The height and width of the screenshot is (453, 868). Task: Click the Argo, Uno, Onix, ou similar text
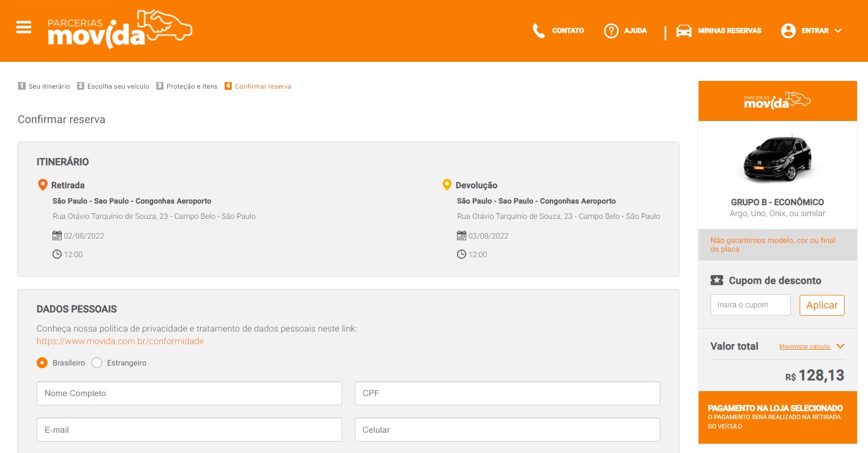point(777,213)
